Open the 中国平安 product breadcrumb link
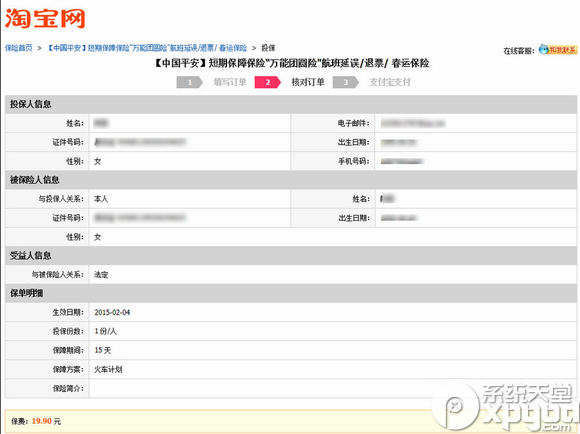Image resolution: width=580 pixels, height=434 pixels. coord(147,48)
